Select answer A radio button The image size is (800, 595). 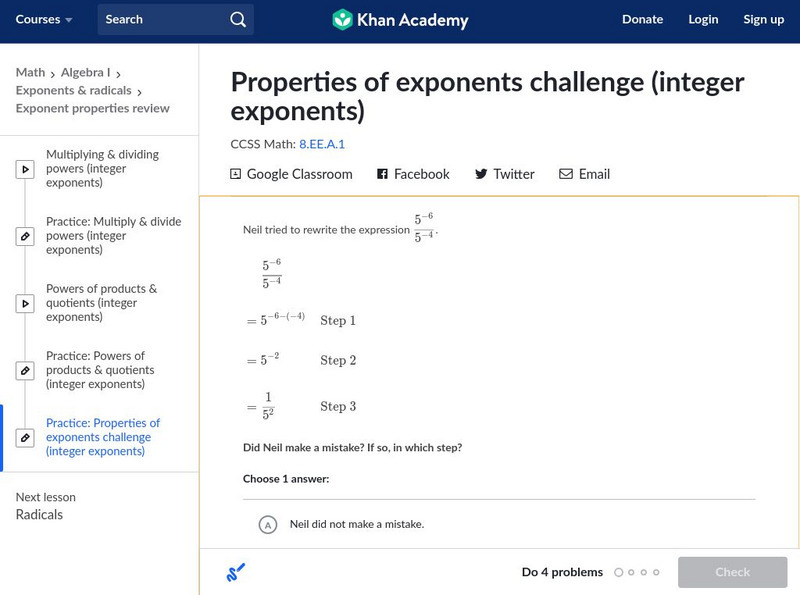coord(267,524)
